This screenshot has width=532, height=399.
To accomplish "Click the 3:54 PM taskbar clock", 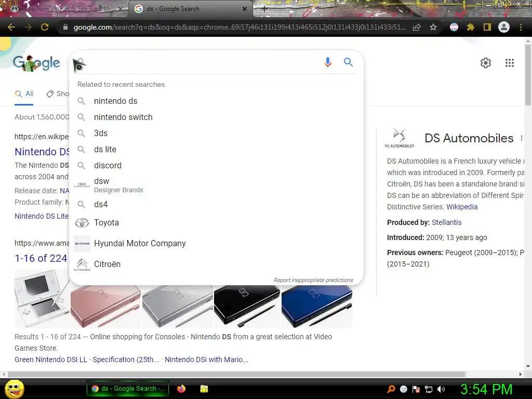I will 486,389.
